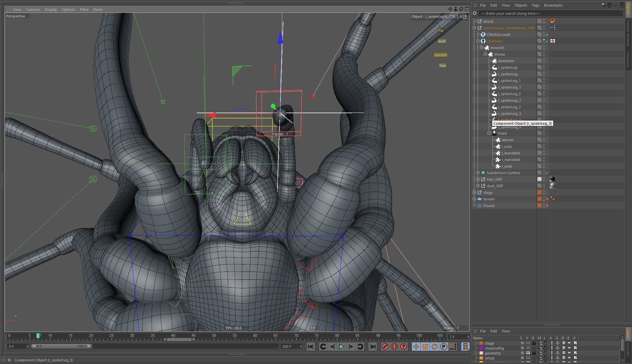
Task: Select the annotation tag on about
Action: pyautogui.click(x=553, y=21)
